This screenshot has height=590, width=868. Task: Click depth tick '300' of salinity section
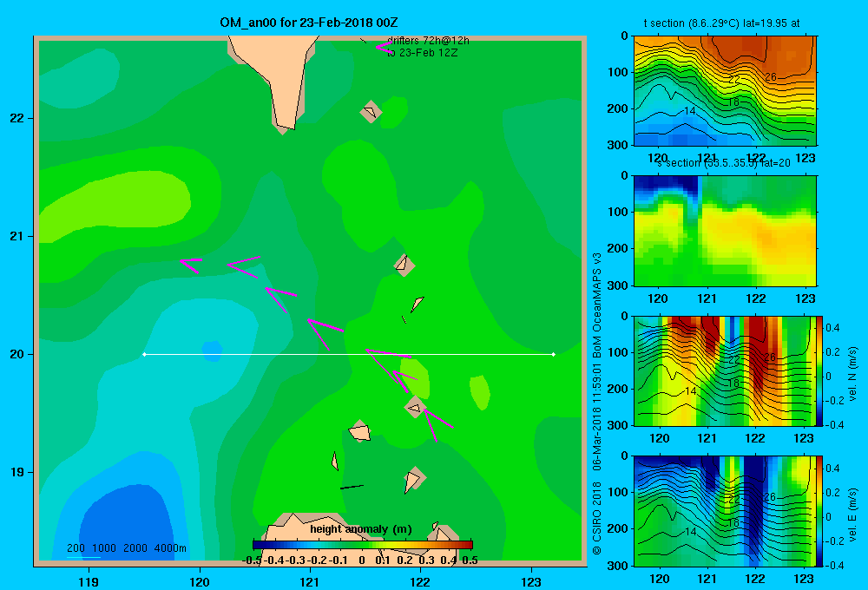(620, 285)
